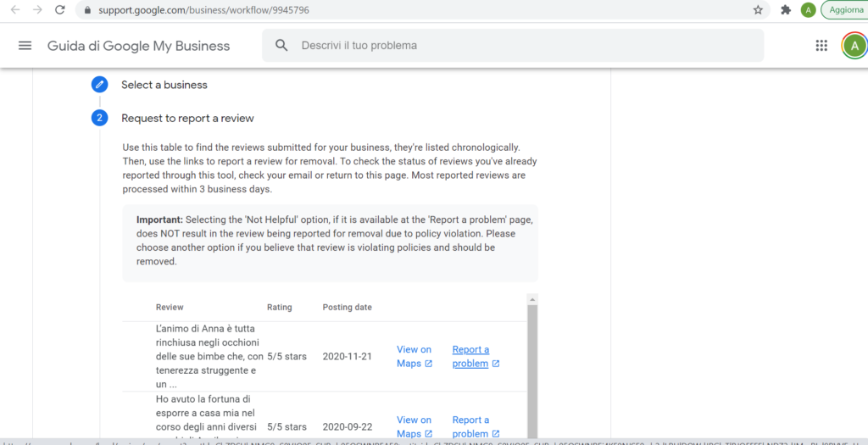Open 'View on Maps' for 2020-09-22 review

pyautogui.click(x=414, y=426)
